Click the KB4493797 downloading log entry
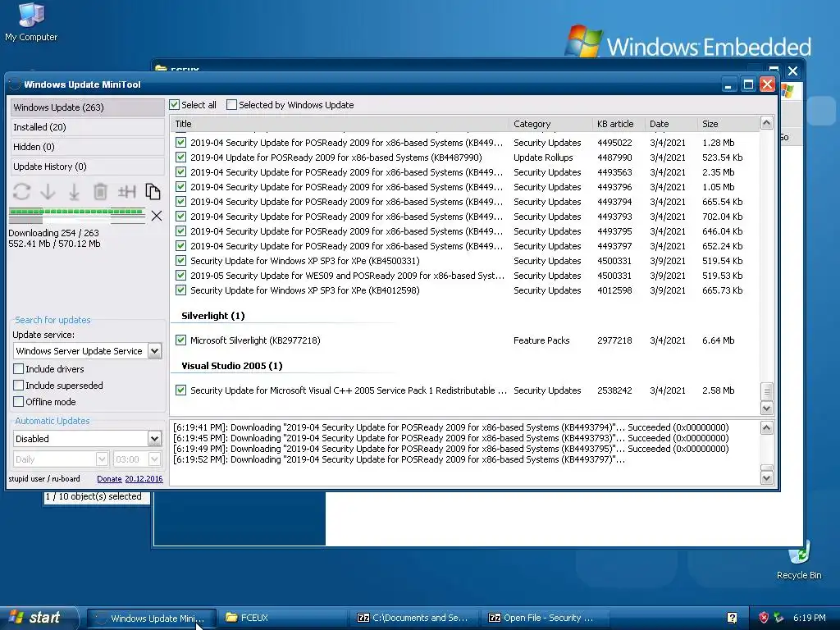Viewport: 840px width, 630px height. 399,459
